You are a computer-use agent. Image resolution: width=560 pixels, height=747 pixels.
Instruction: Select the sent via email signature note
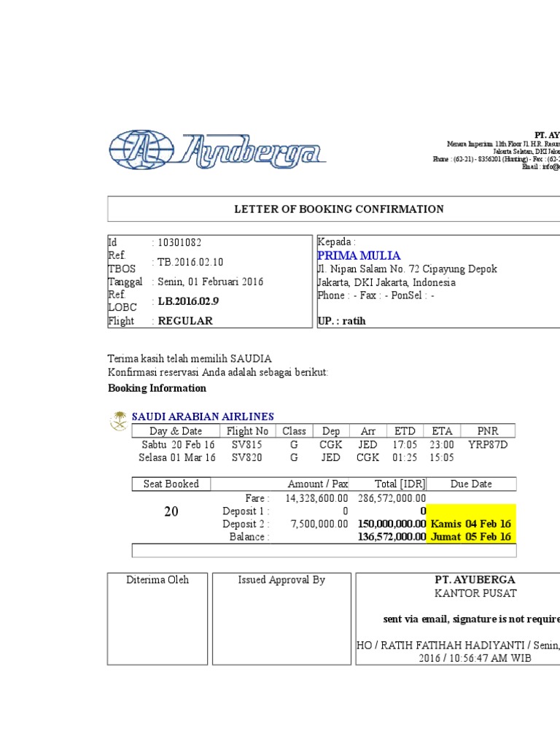coord(472,619)
